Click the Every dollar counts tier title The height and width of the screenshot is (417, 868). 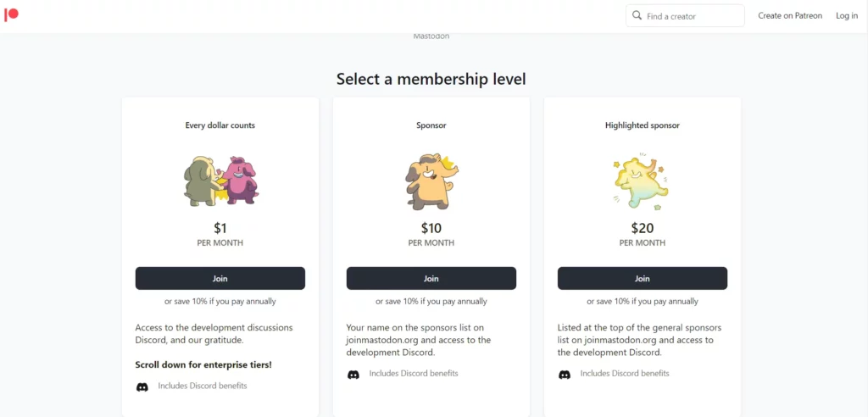tap(220, 125)
